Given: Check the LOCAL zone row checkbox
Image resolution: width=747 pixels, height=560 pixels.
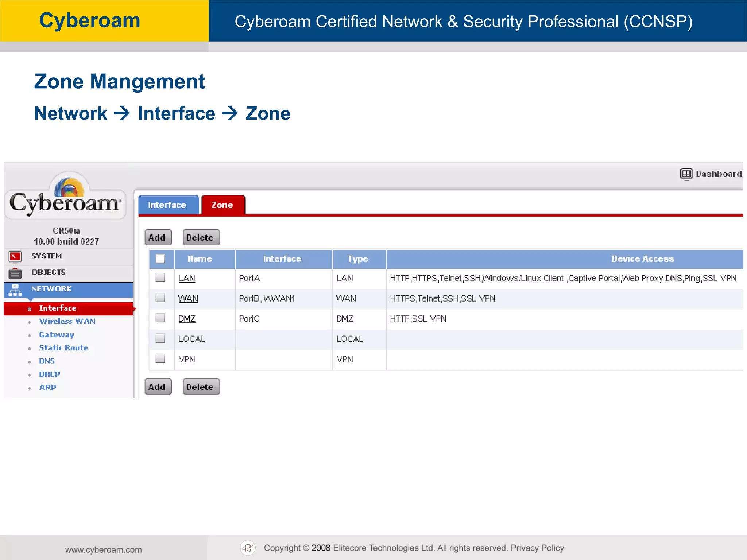Looking at the screenshot, I should pos(160,338).
